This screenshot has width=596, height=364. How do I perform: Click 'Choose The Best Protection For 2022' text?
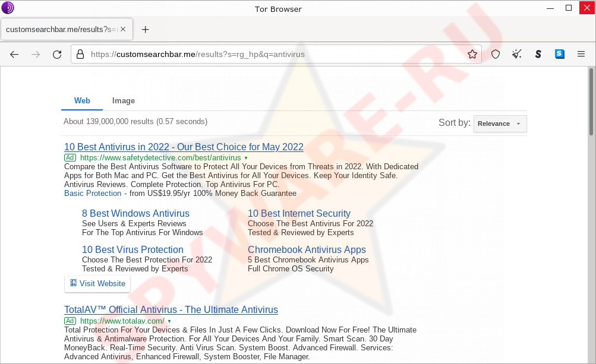(x=147, y=260)
